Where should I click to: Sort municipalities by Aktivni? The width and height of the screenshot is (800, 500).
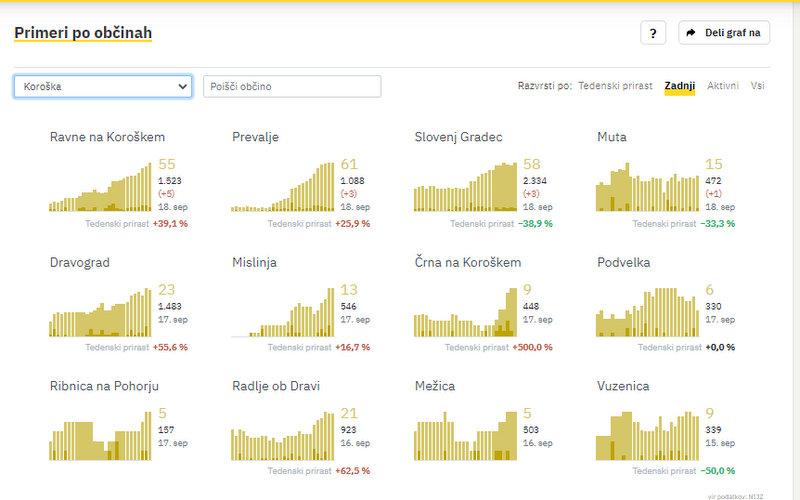click(723, 86)
